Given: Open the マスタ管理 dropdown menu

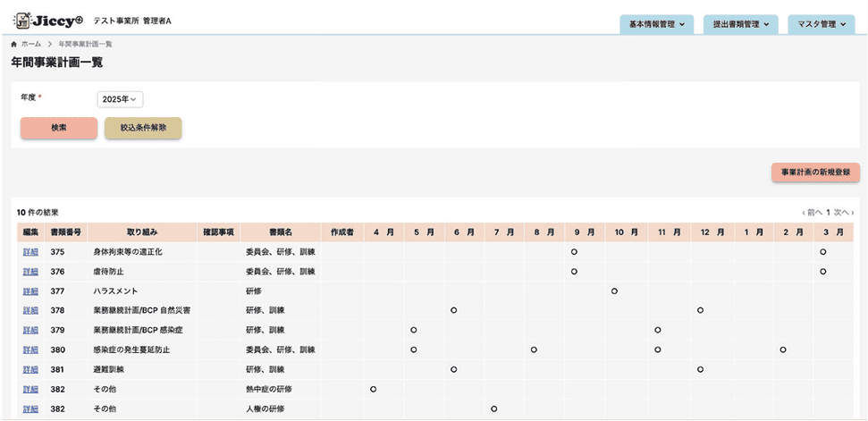Looking at the screenshot, I should point(821,25).
